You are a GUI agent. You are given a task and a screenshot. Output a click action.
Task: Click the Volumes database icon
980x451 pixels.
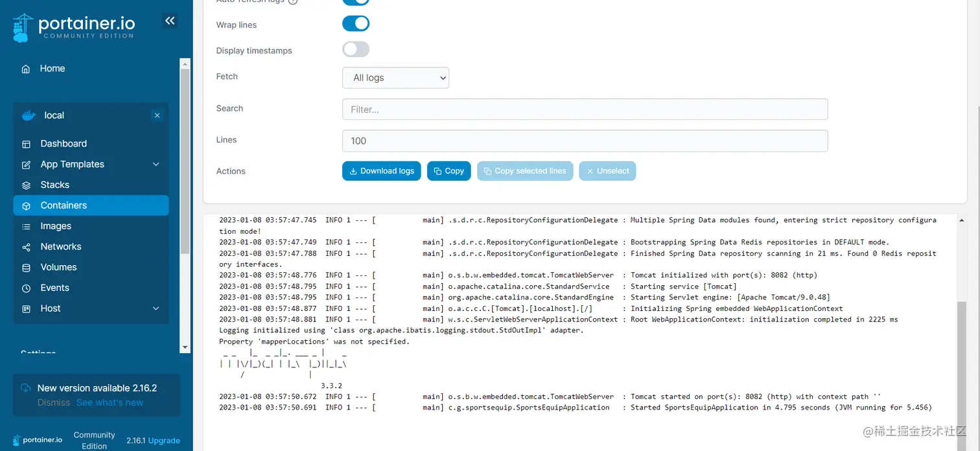click(x=27, y=268)
